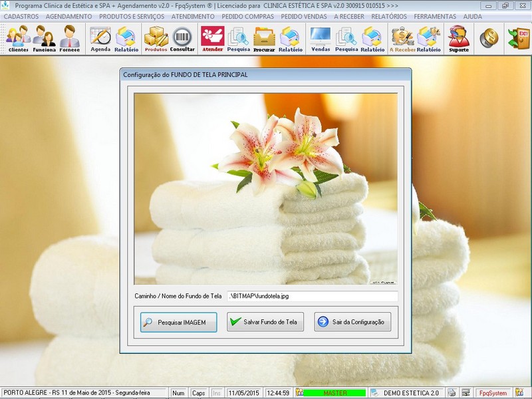The image size is (532, 399).
Task: Click the red Atender icon
Action: [x=213, y=39]
